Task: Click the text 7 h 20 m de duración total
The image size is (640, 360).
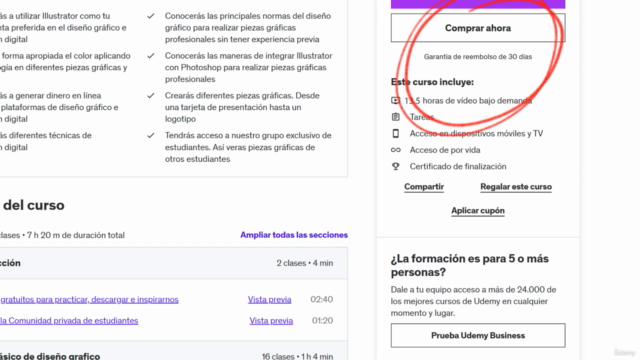Action: tap(76, 235)
